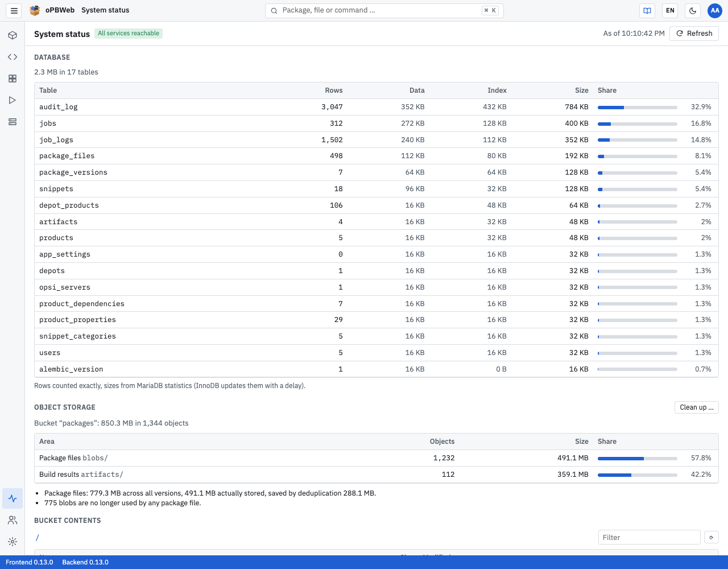Click the Backend 0.13.0 status entry
Image resolution: width=728 pixels, height=569 pixels.
point(85,562)
